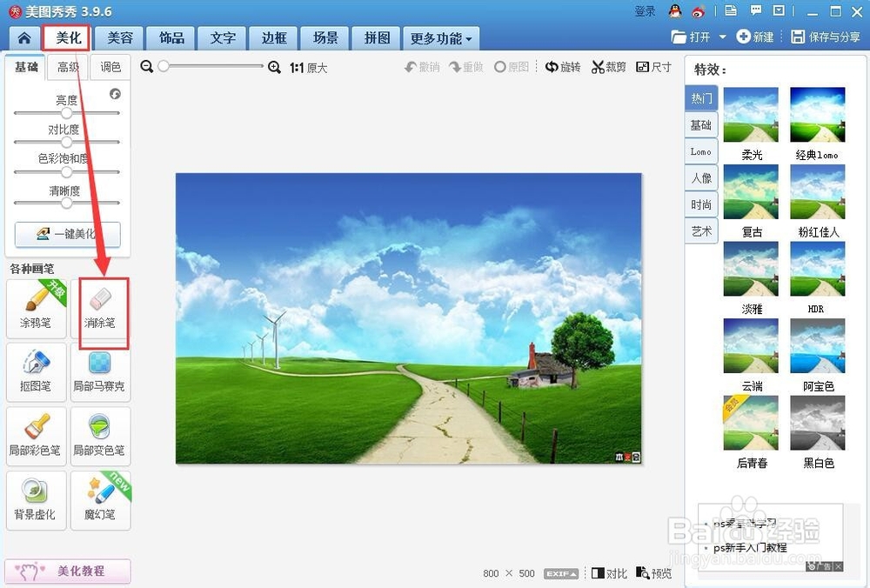The width and height of the screenshot is (870, 588).
Task: Switch to the 边框 tab
Action: click(274, 37)
